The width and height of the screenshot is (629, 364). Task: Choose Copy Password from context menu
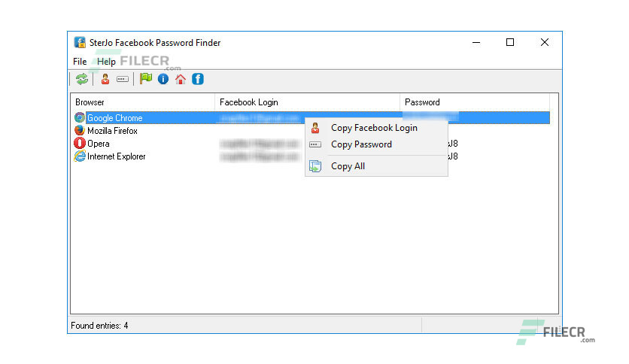376,144
